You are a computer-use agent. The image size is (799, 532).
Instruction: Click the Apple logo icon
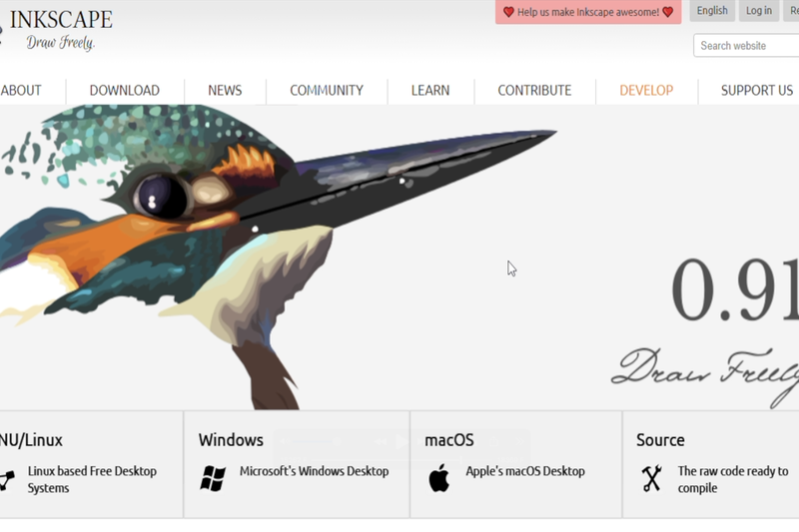[438, 478]
